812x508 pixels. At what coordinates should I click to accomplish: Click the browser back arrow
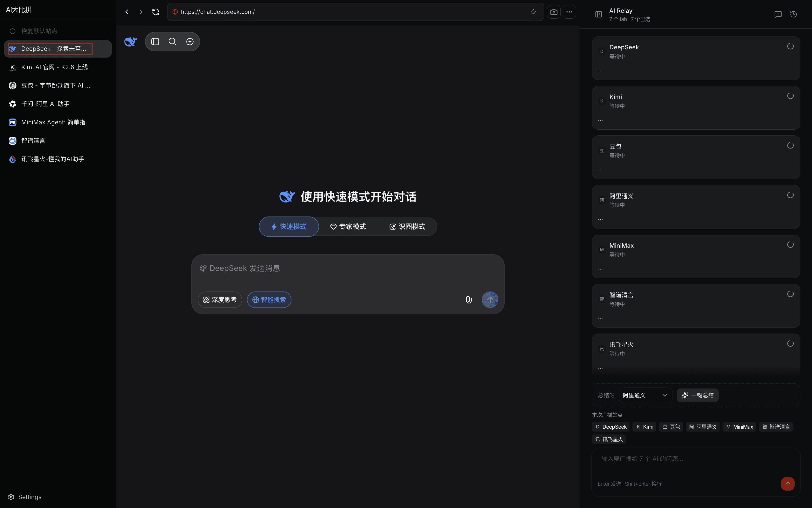[127, 12]
